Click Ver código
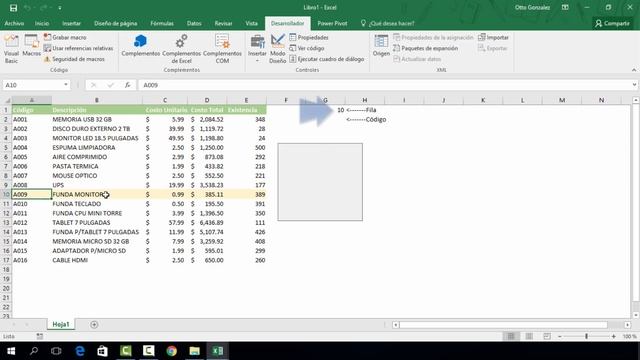Viewport: 640px width, 360px height. [307, 48]
